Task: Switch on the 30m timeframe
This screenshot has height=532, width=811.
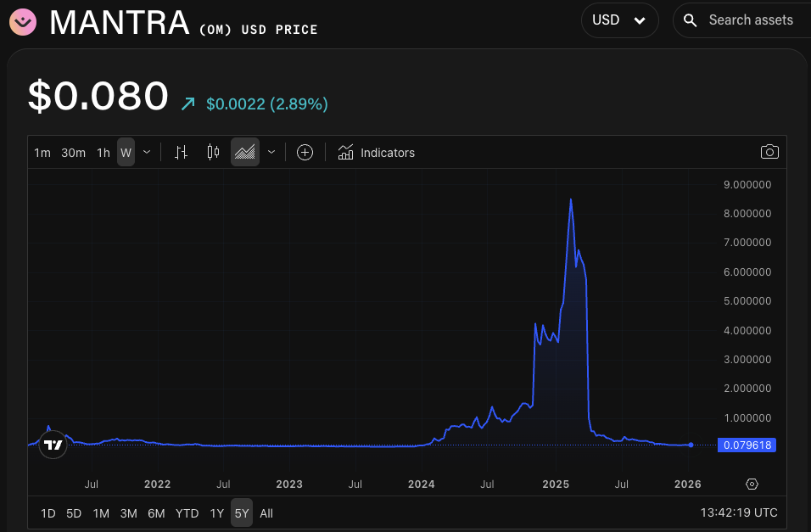Action: (73, 153)
